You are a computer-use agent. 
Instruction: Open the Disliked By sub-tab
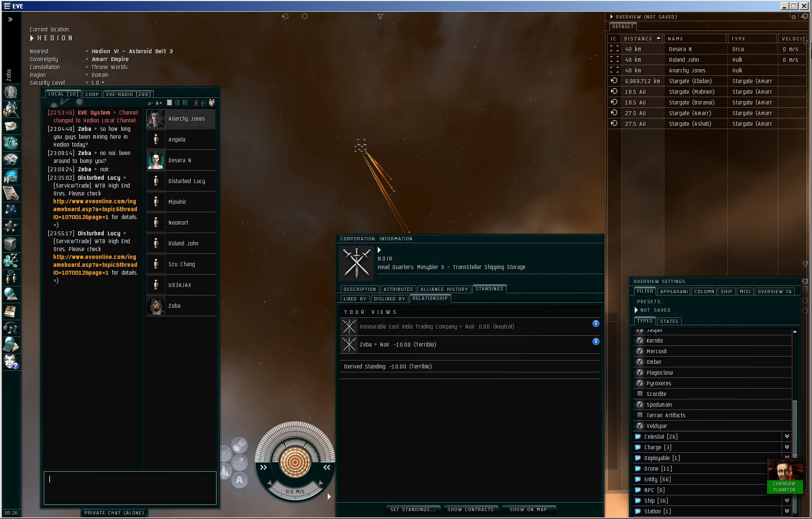click(389, 299)
